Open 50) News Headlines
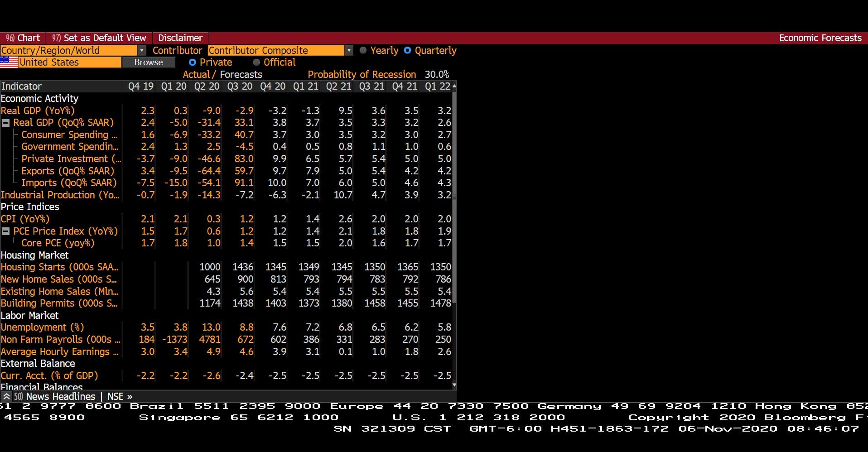 pyautogui.click(x=54, y=396)
